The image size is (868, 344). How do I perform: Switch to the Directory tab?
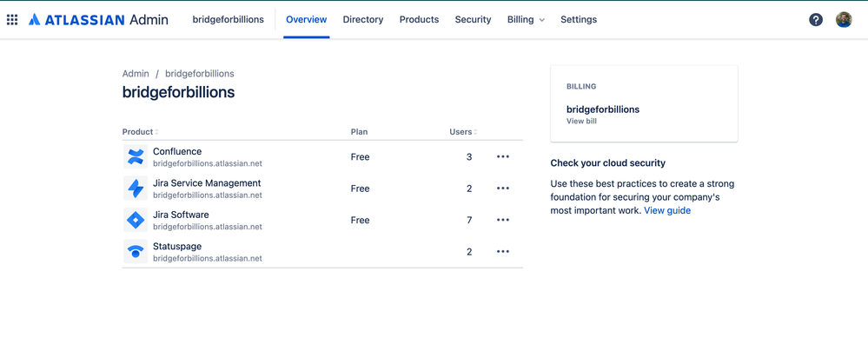point(363,20)
